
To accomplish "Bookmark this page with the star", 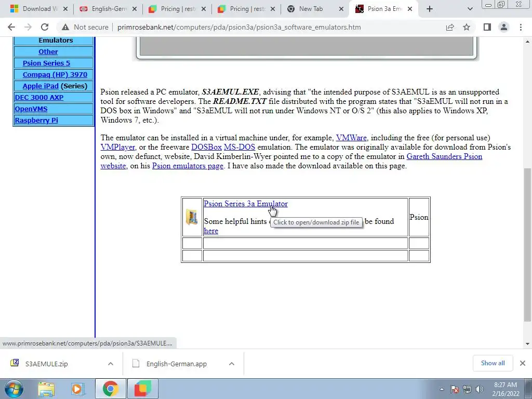I will [467, 27].
